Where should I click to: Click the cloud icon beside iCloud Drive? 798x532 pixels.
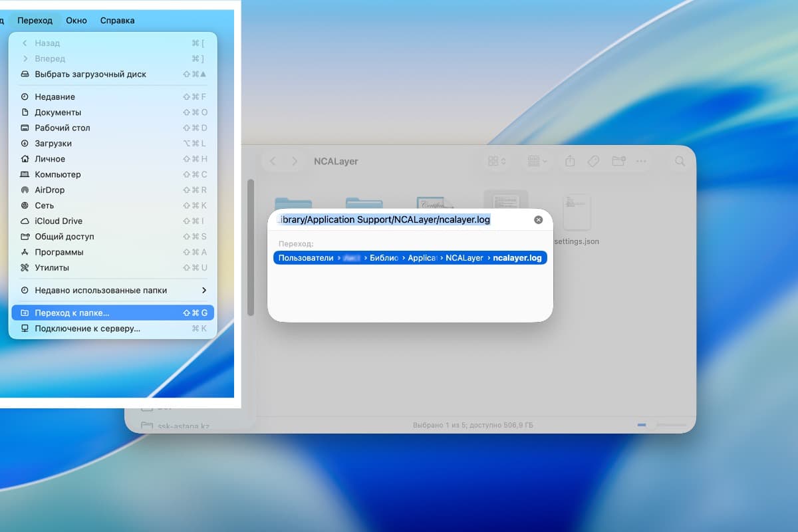coord(25,221)
